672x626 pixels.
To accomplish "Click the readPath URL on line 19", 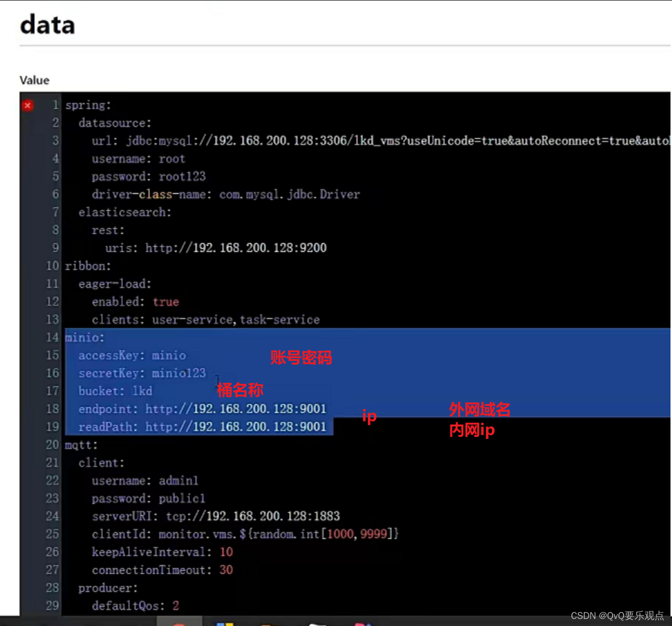I will [235, 427].
